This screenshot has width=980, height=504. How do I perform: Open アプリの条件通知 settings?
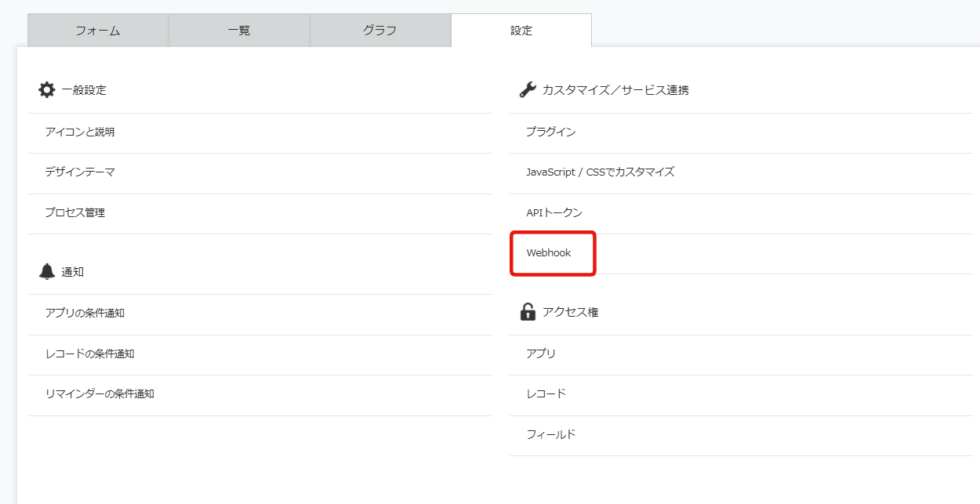point(85,313)
